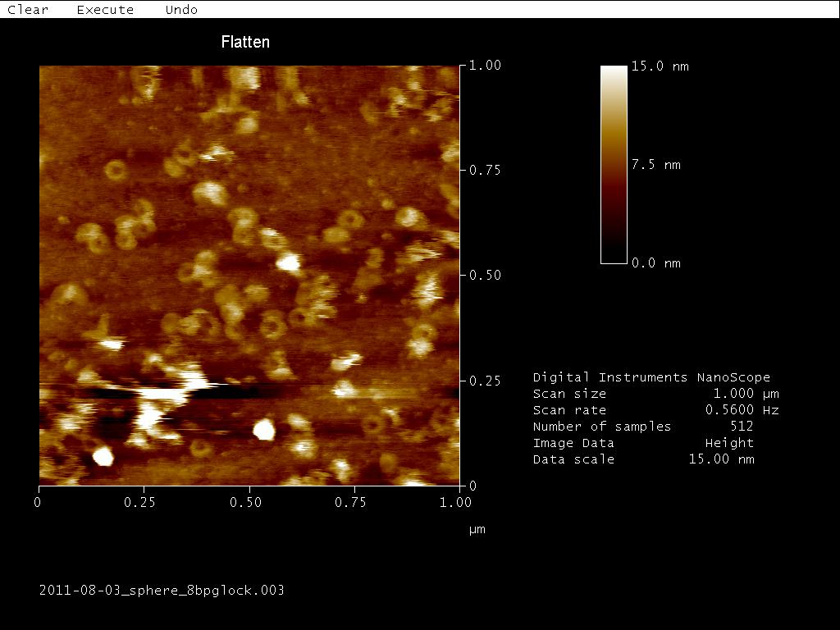
Task: Select the 15.0 nm color bar label
Action: (660, 66)
